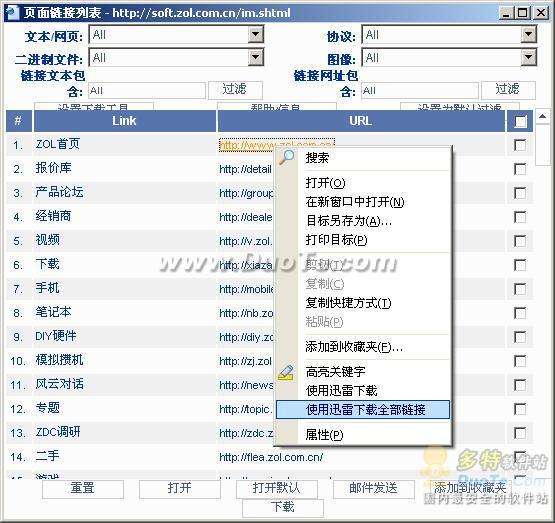
Task: Open the 二进制文件 dropdown
Action: [x=256, y=58]
